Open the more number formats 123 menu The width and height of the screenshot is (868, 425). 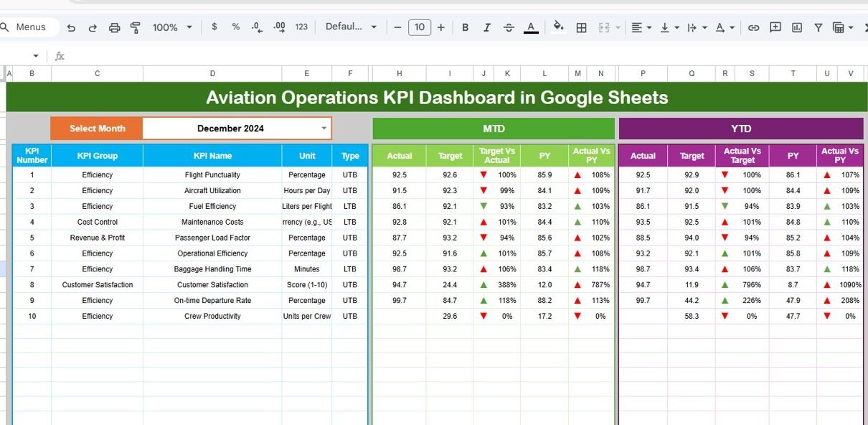[x=301, y=27]
